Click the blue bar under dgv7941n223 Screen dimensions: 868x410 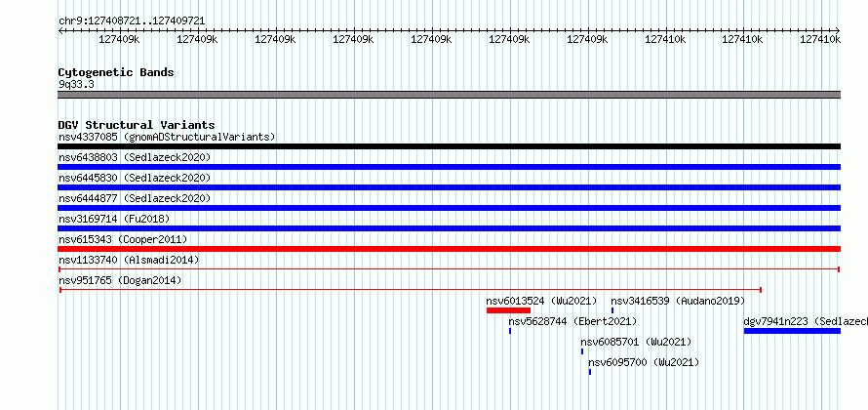[792, 331]
